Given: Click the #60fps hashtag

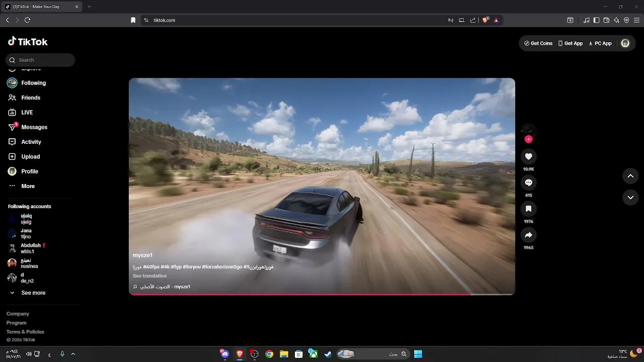Looking at the screenshot, I should (151, 267).
